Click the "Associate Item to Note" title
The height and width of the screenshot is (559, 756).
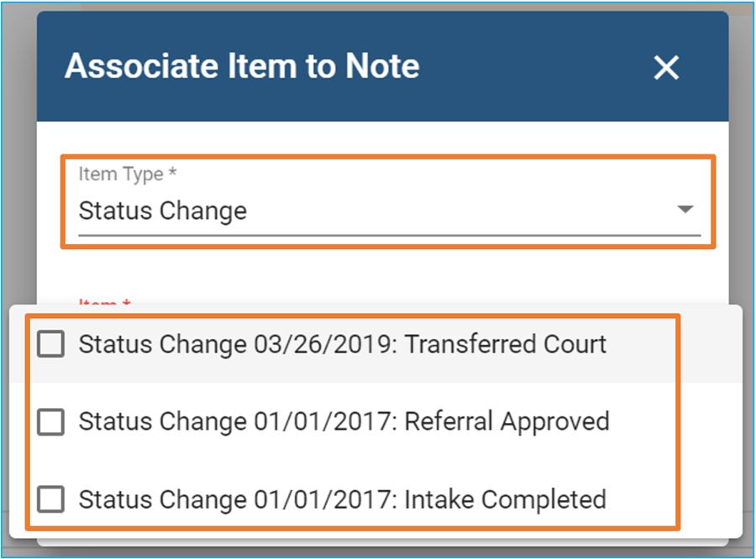[x=242, y=66]
